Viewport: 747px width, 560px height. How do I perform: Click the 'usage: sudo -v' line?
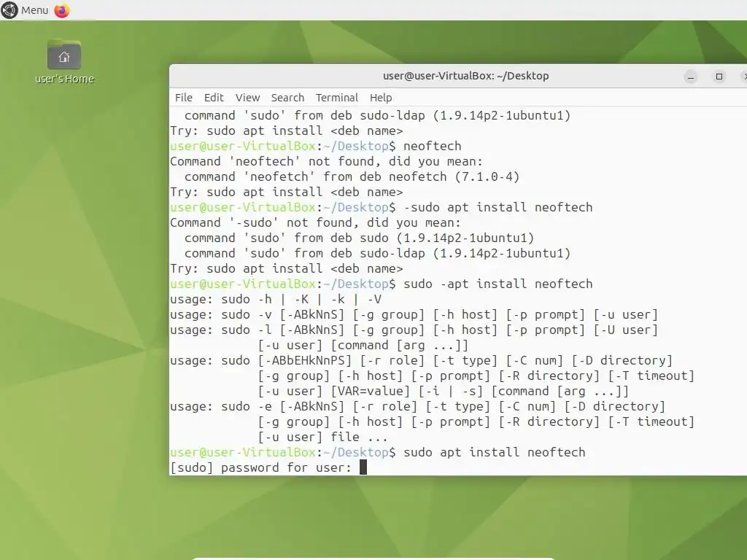(414, 315)
